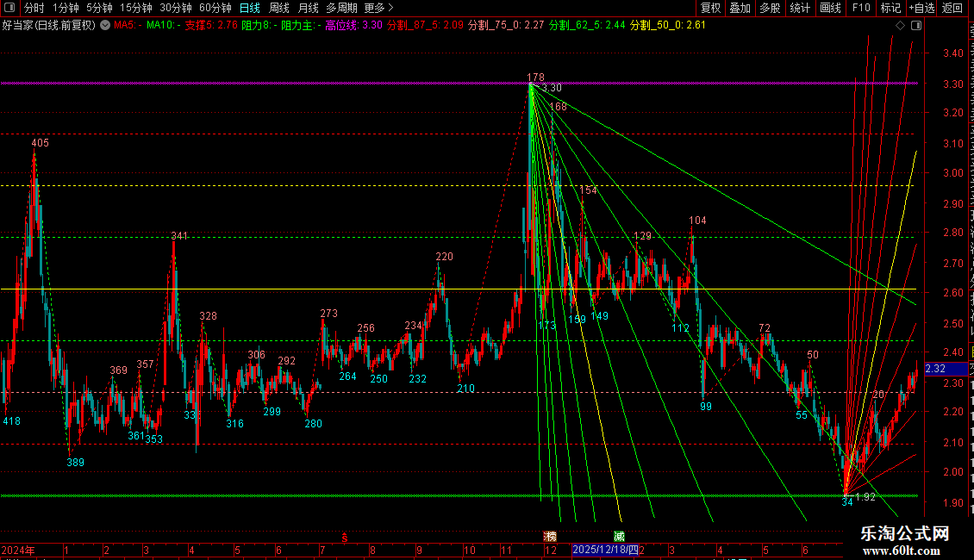The width and height of the screenshot is (974, 560).
Task: Click the 分割_87_5: 2.09 indicator label
Action: click(425, 26)
